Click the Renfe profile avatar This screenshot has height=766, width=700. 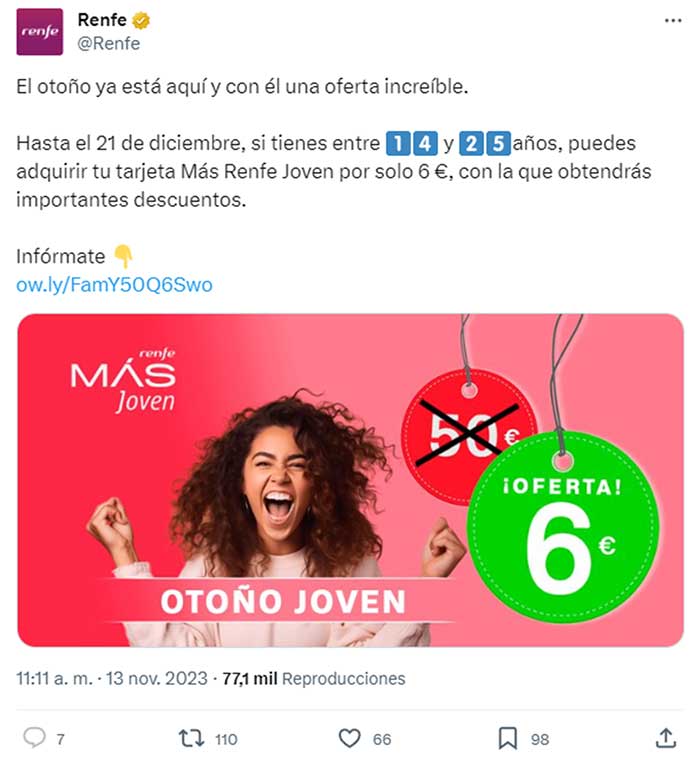pos(40,32)
